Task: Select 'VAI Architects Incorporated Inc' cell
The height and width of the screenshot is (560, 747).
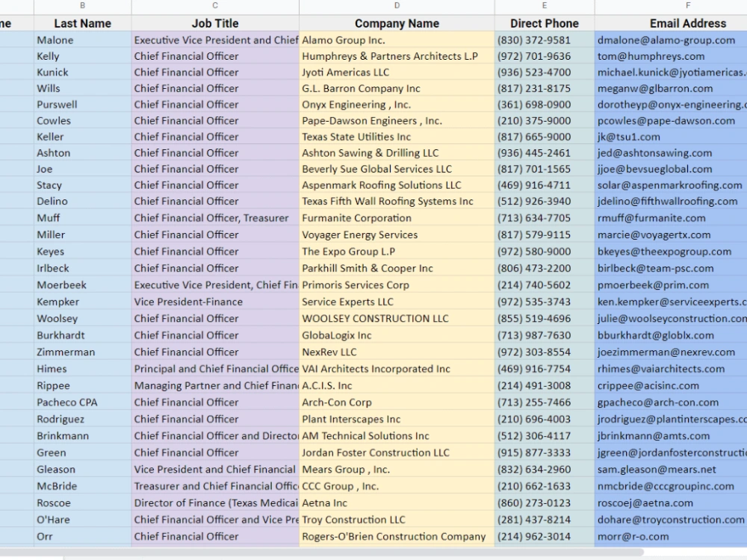Action: tap(397, 369)
